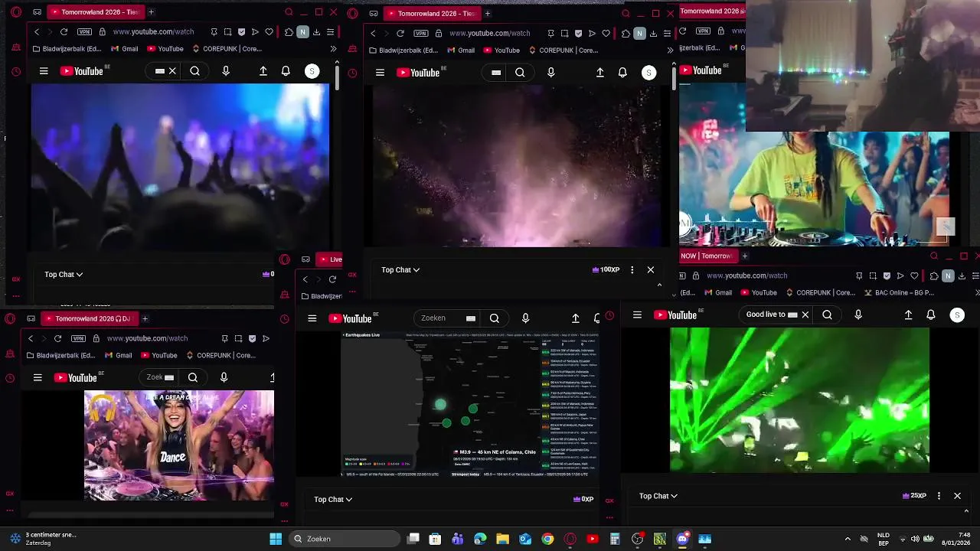This screenshot has width=980, height=551.
Task: Select the 'Tomorrowland 2026 DJ' tab in bottom-left window
Action: pos(88,318)
